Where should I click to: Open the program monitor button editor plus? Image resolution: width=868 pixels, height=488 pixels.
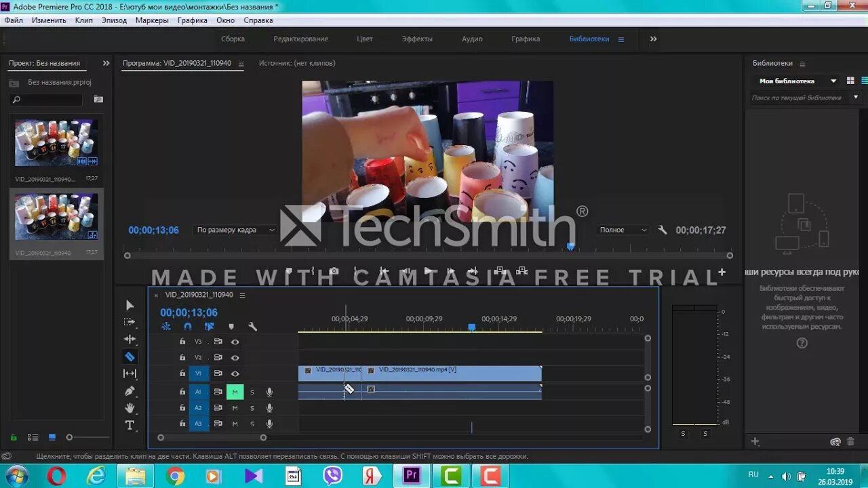pyautogui.click(x=722, y=272)
